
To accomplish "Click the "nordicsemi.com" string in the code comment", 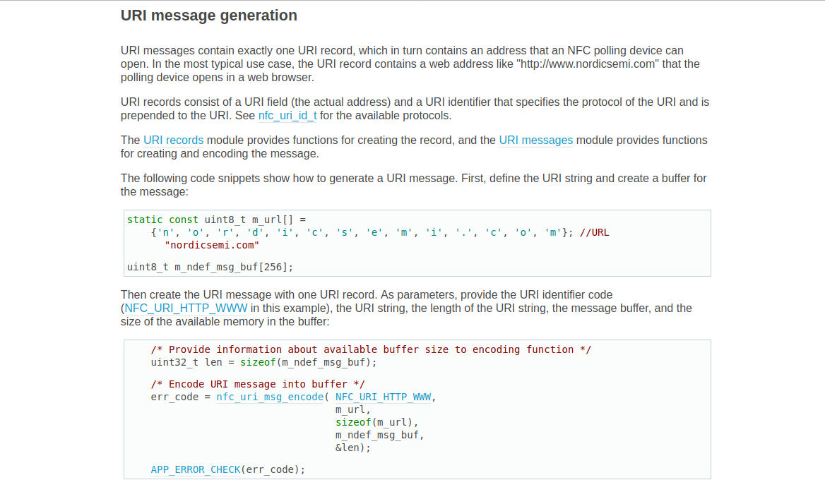I will click(x=212, y=246).
